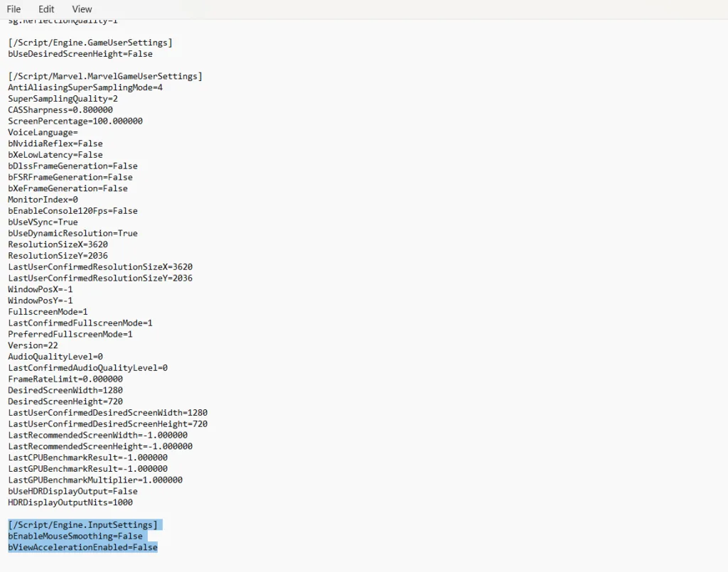Click the WindowPosY=-1 line
The width and height of the screenshot is (728, 572).
(x=41, y=301)
